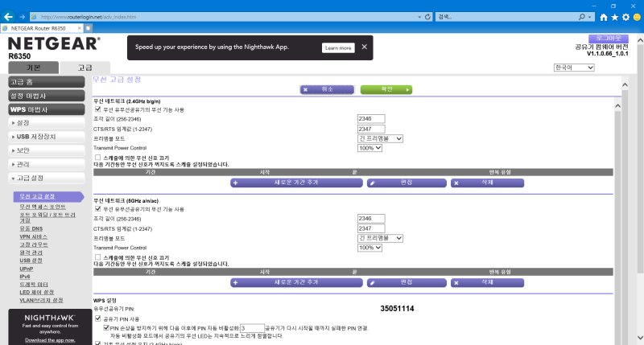The height and width of the screenshot is (345, 644).
Task: Enable 5GHz scheduled wireless signal off
Action: (97, 257)
